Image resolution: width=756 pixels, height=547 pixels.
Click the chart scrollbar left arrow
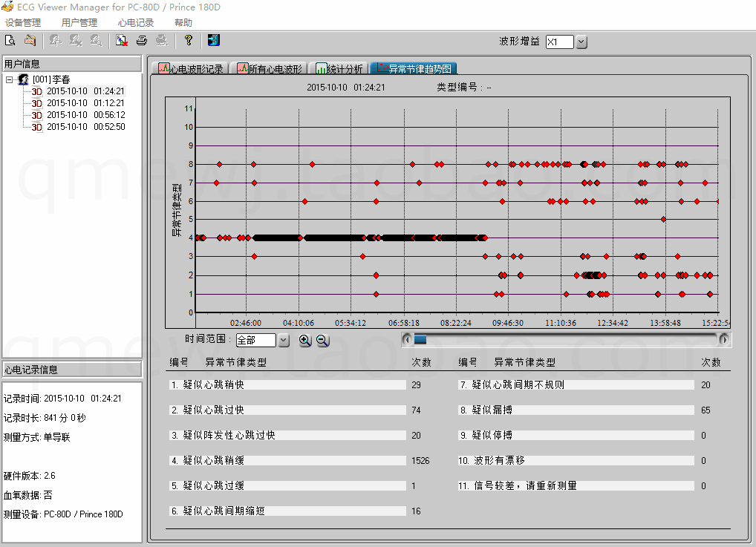407,340
